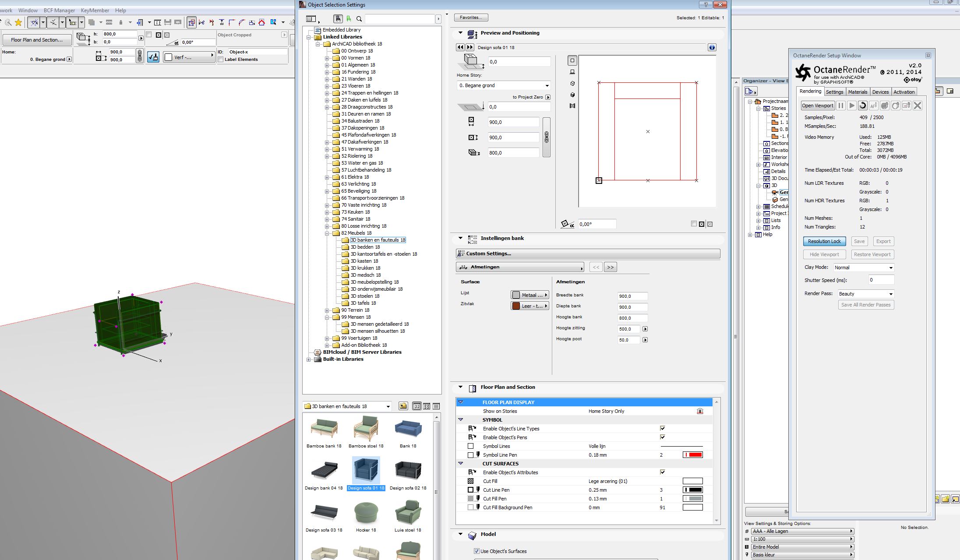Screen dimensions: 960x560
Task: Click the search magnifier in library browser
Action: [359, 19]
